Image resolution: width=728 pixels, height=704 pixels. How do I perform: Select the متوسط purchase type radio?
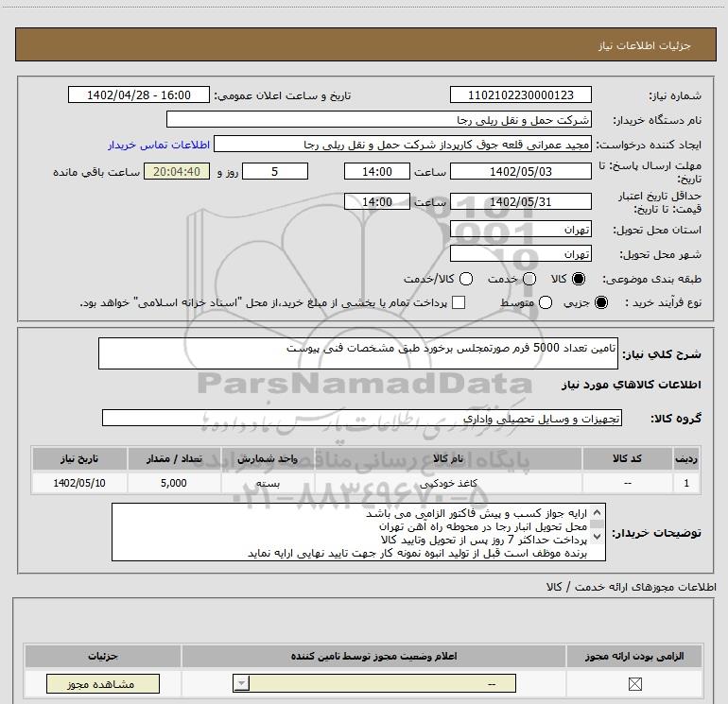(x=546, y=302)
